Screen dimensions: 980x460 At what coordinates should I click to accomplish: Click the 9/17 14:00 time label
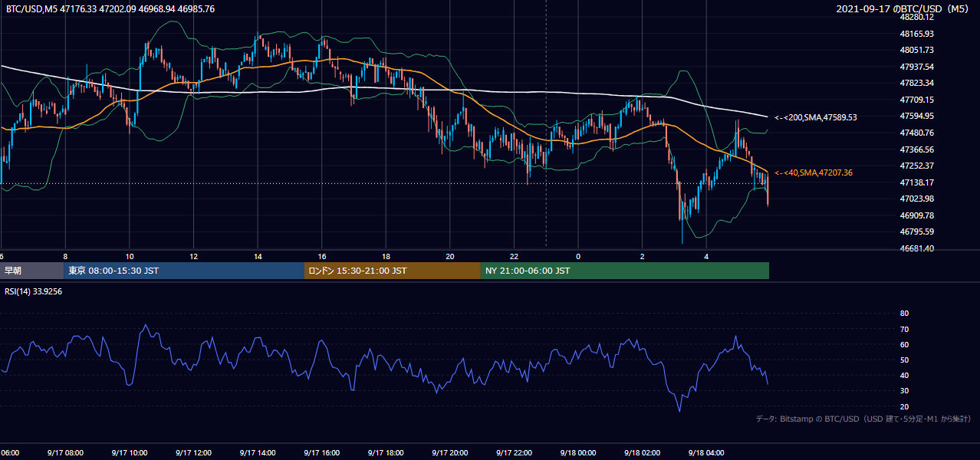258,453
